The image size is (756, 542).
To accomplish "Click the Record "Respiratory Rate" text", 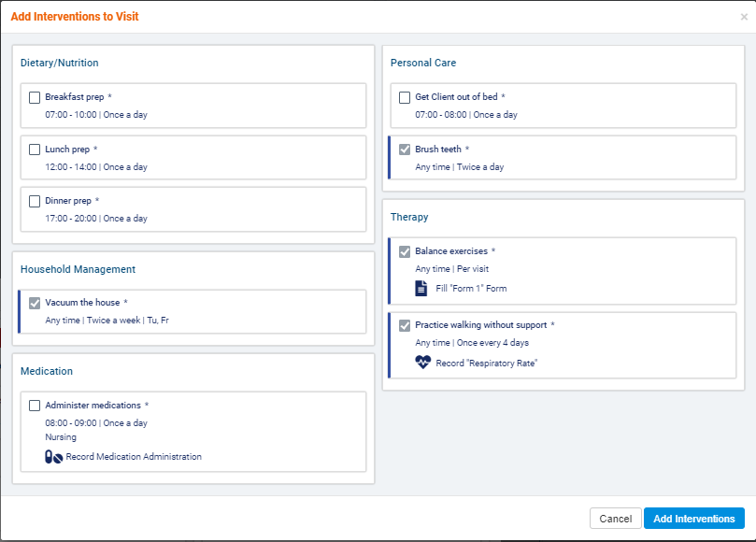I will tap(486, 363).
